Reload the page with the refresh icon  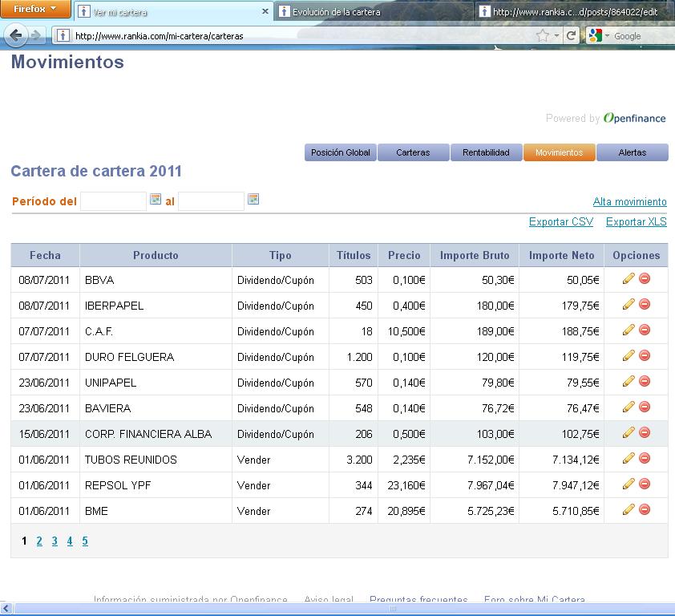(571, 35)
